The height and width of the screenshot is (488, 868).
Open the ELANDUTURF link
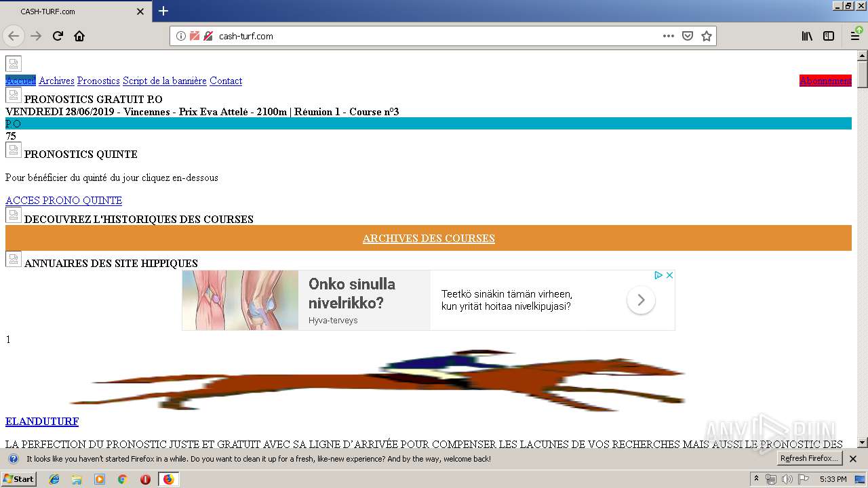pos(42,422)
